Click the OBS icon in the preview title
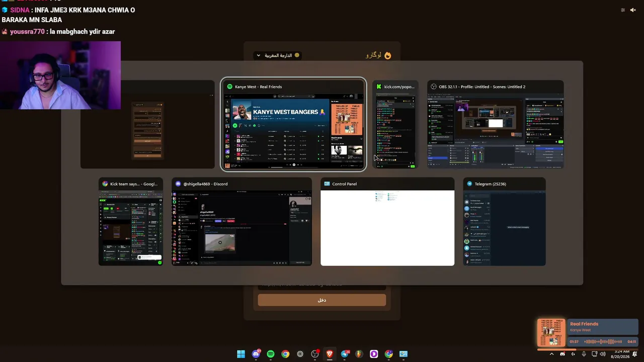Viewport: 644px width, 362px height. 434,87
